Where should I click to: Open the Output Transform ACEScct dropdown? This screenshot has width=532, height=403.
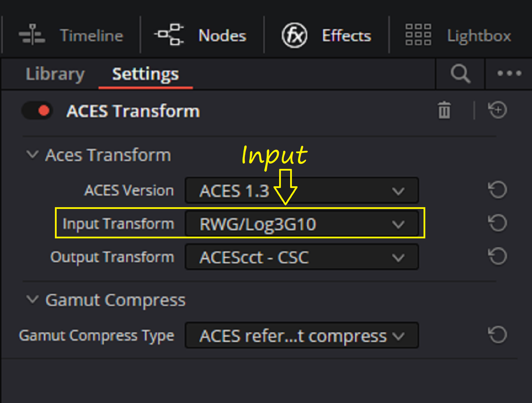[302, 257]
